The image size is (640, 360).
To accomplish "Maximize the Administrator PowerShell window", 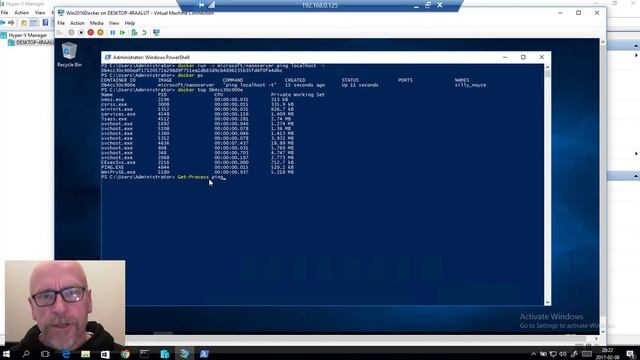I will click(523, 57).
